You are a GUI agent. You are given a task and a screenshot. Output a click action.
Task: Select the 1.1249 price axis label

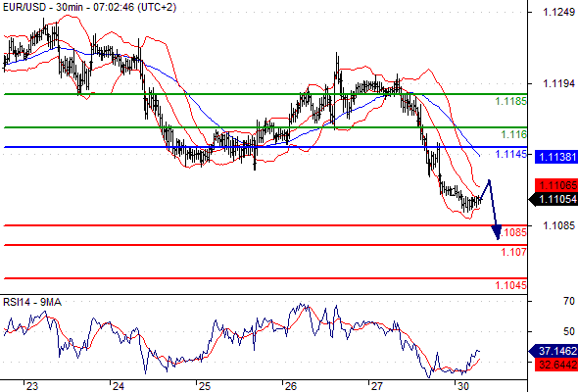[558, 12]
